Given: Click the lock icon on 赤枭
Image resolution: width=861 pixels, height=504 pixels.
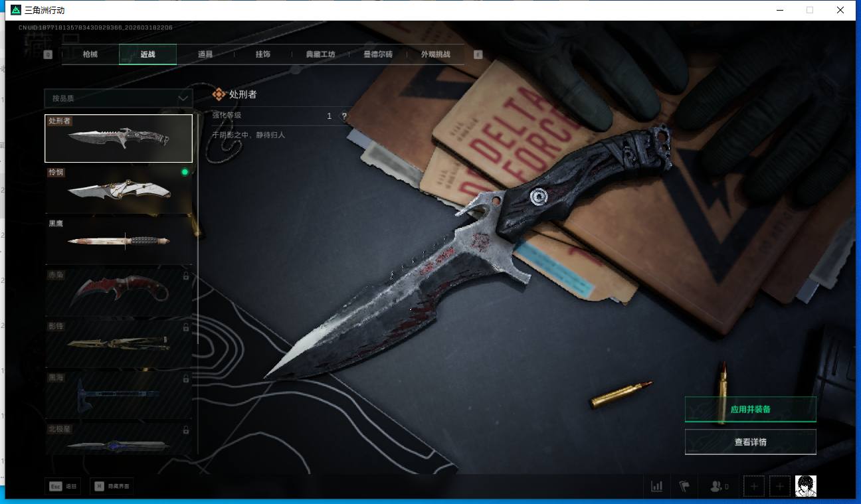Looking at the screenshot, I should [186, 276].
